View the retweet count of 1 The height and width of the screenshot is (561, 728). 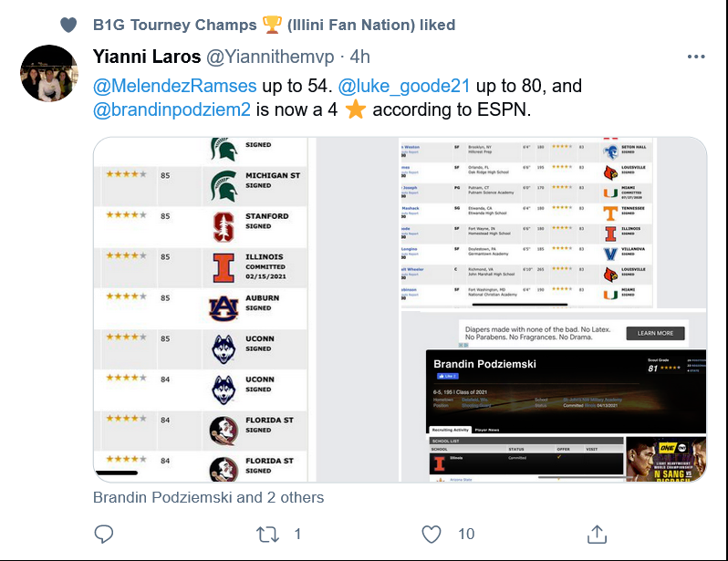297,534
